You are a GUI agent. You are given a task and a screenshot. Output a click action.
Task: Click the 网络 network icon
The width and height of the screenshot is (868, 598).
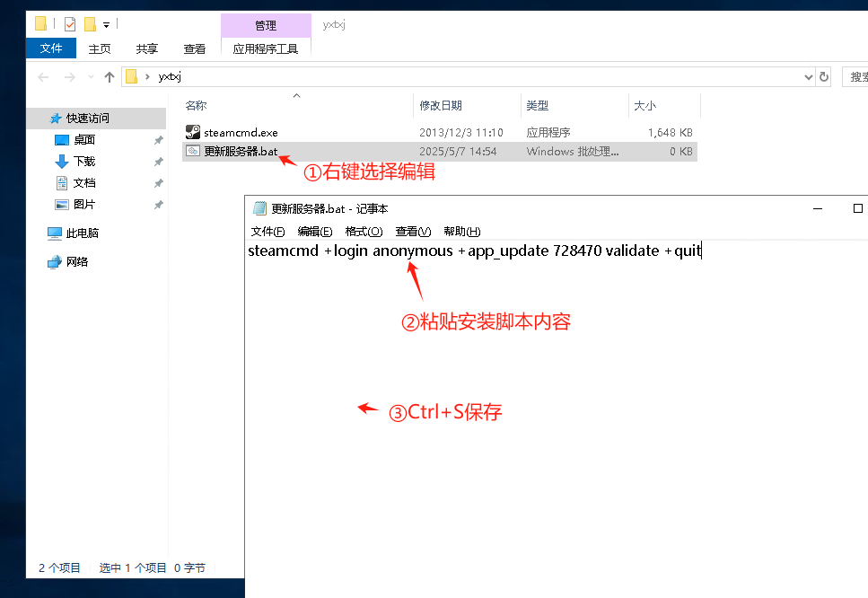pos(54,261)
